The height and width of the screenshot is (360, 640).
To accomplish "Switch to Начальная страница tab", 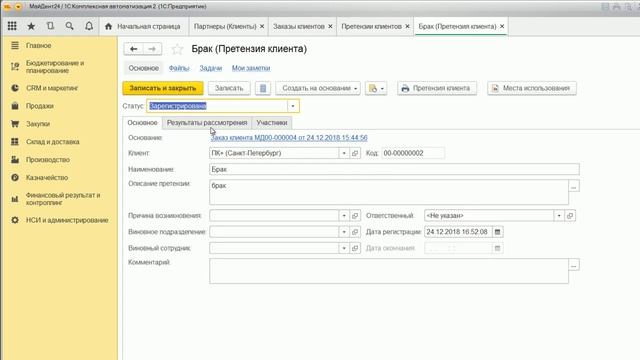I will click(x=143, y=26).
